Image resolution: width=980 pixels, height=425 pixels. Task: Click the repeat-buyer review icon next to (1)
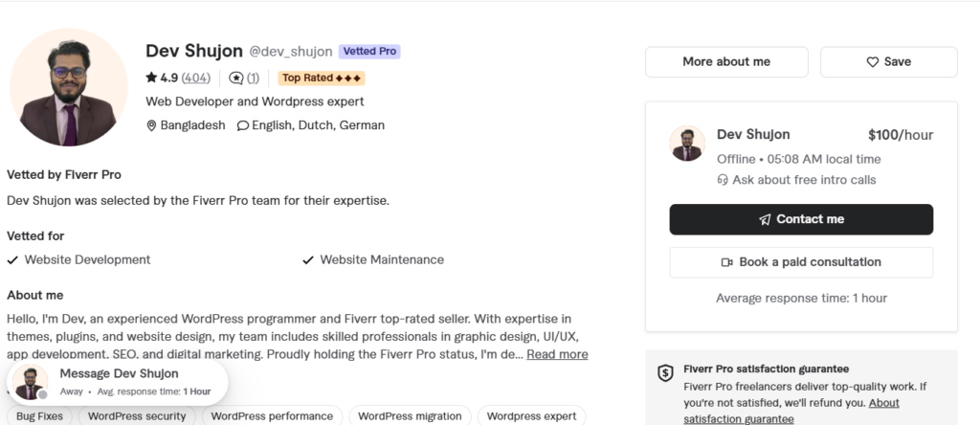tap(236, 78)
